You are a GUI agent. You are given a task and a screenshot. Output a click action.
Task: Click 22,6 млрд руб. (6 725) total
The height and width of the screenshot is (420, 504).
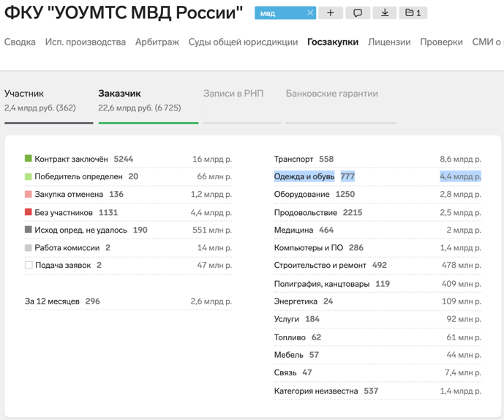click(x=140, y=108)
